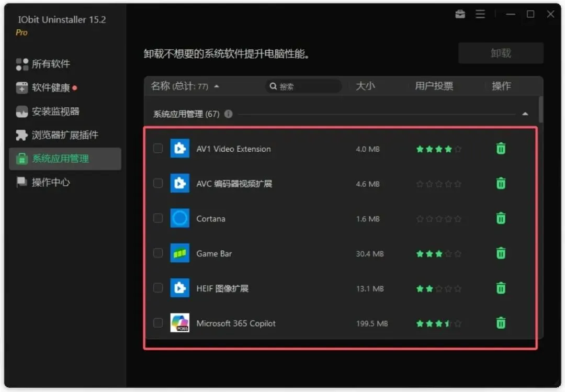Click the Install Monitor (安装监视器) icon
This screenshot has height=392, width=565.
click(x=22, y=111)
